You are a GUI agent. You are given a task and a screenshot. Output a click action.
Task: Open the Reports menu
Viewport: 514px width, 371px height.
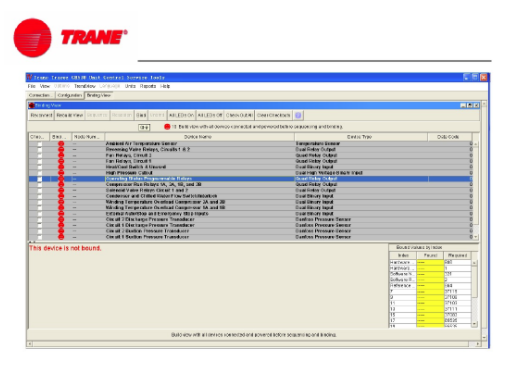(x=148, y=86)
